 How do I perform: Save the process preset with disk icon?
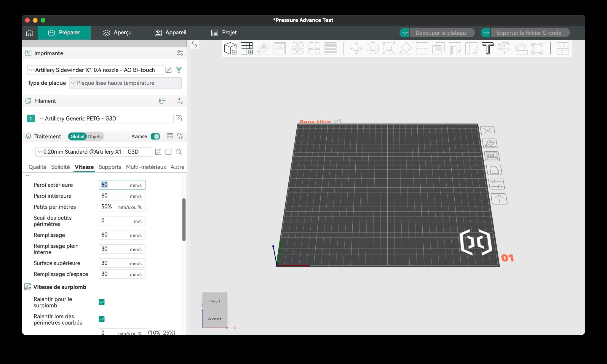point(158,152)
